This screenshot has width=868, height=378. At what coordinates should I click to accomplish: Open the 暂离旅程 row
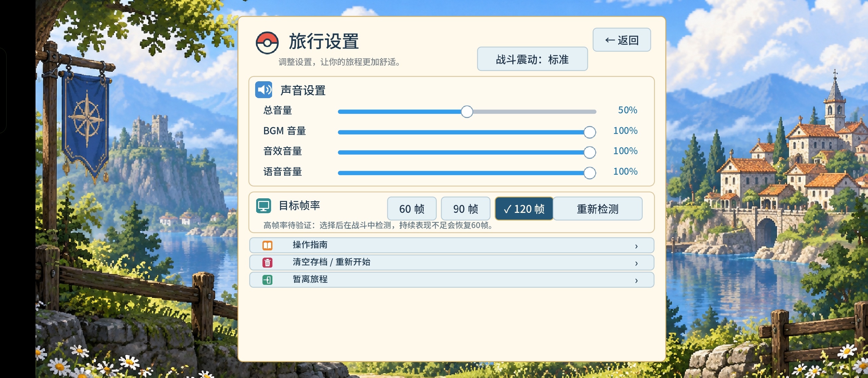(452, 280)
